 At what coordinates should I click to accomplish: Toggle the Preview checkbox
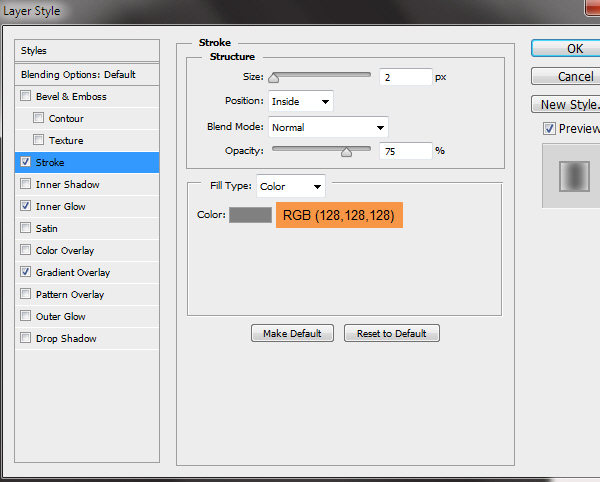tap(549, 129)
